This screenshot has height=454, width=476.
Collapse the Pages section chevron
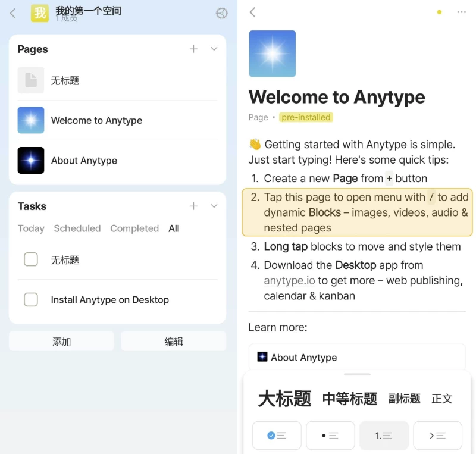point(214,49)
